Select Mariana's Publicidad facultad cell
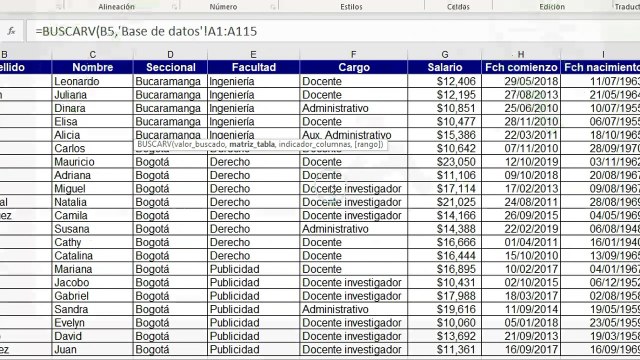640x360 pixels. pyautogui.click(x=253, y=269)
